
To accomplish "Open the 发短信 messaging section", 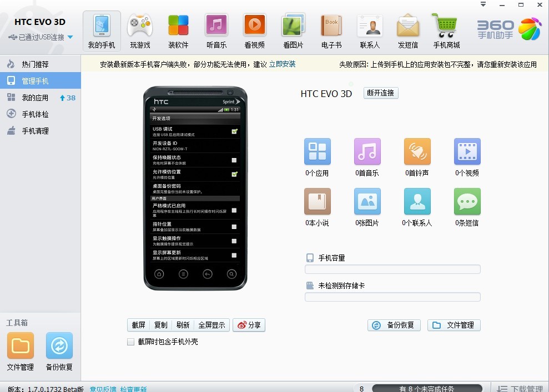I will point(408,32).
